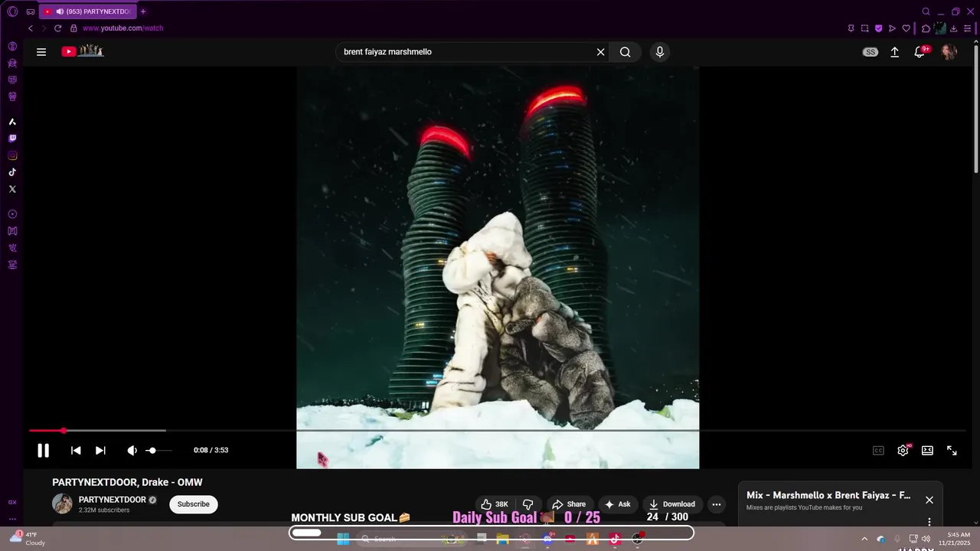Click the search tabs magnifier icon

click(926, 11)
